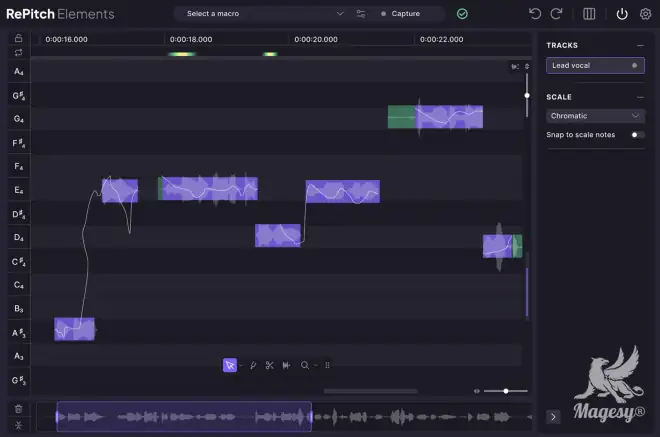Click the 0:00:18.000 ruler marker

191,40
